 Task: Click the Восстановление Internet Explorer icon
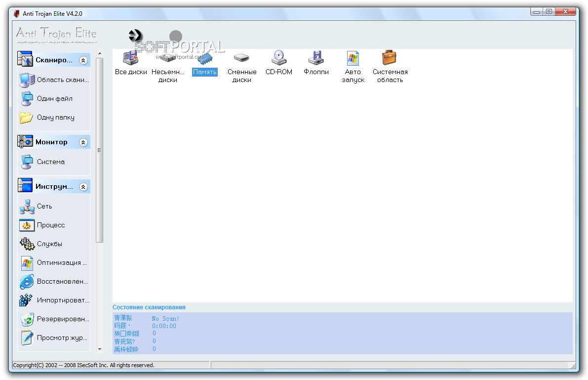click(27, 282)
